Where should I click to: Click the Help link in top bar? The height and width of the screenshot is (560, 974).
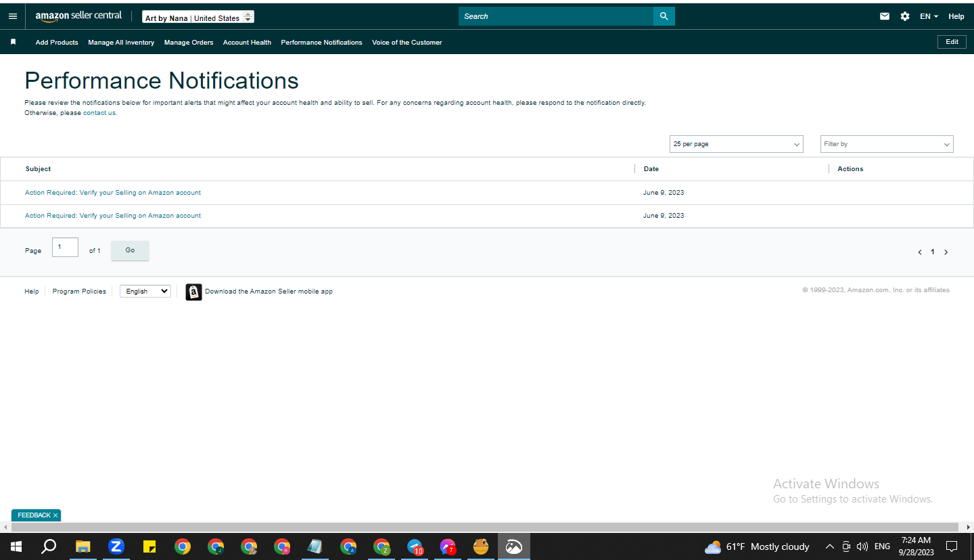tap(956, 16)
